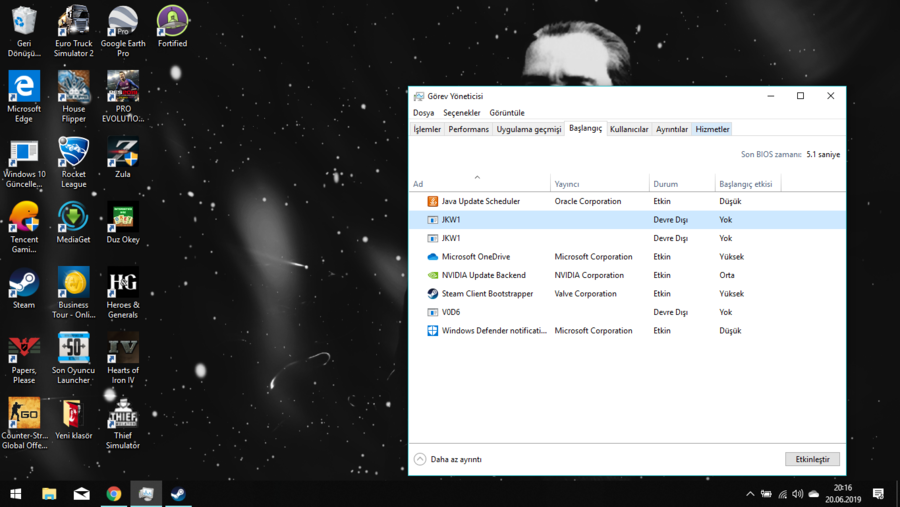Select PRO EVOLUTION desktop shortcut
This screenshot has height=507, width=900.
tap(123, 96)
